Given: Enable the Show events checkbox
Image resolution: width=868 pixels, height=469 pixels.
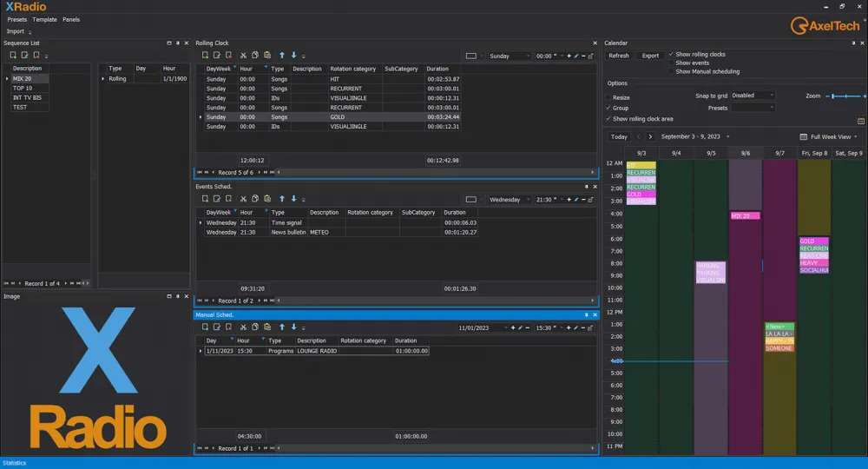Looking at the screenshot, I should (671, 63).
